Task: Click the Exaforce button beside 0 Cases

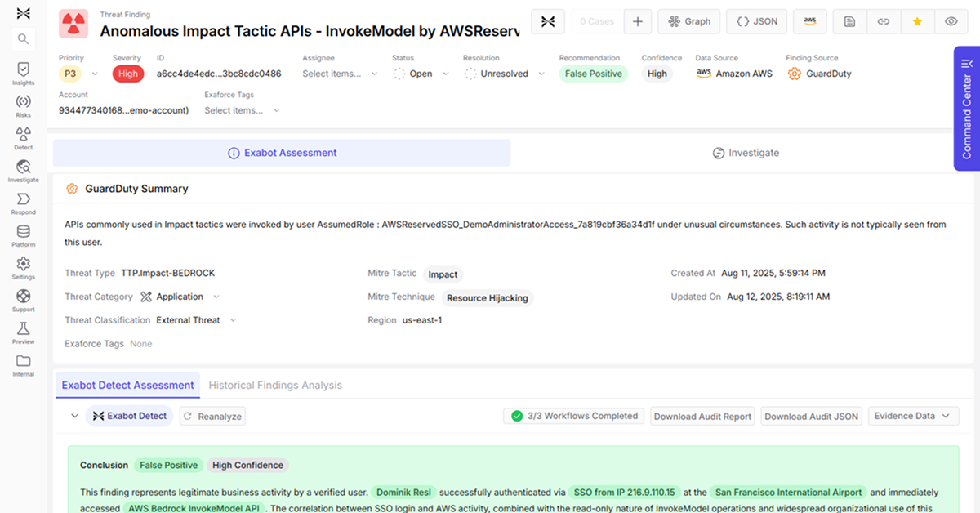Action: [548, 21]
